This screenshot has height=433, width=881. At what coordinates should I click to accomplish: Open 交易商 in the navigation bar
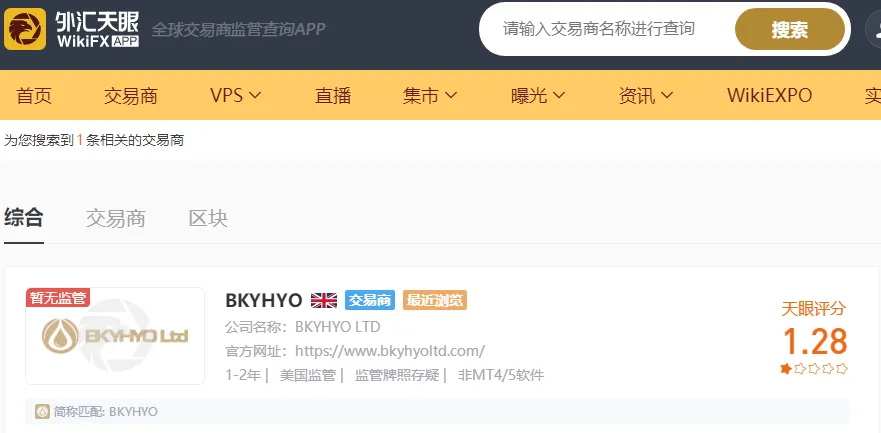pyautogui.click(x=130, y=95)
